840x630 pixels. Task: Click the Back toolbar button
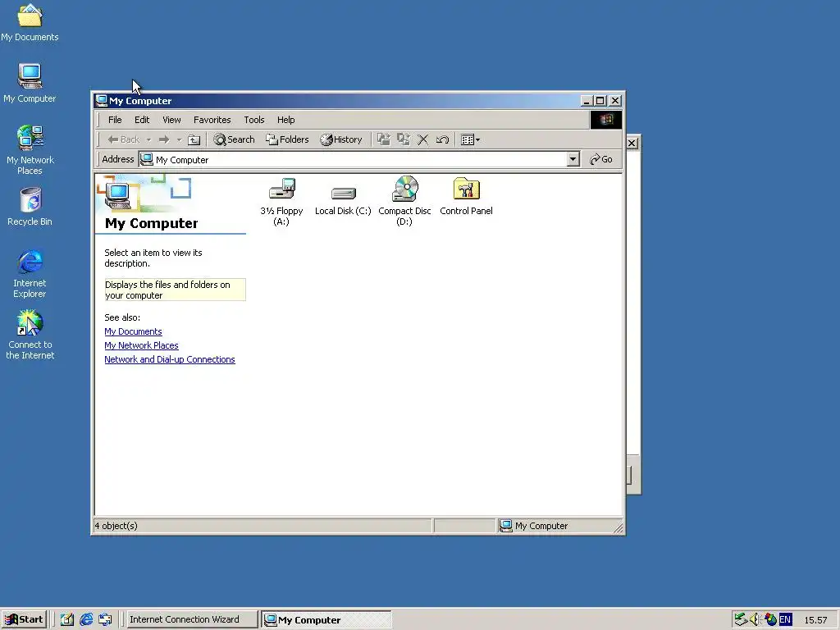(x=124, y=139)
